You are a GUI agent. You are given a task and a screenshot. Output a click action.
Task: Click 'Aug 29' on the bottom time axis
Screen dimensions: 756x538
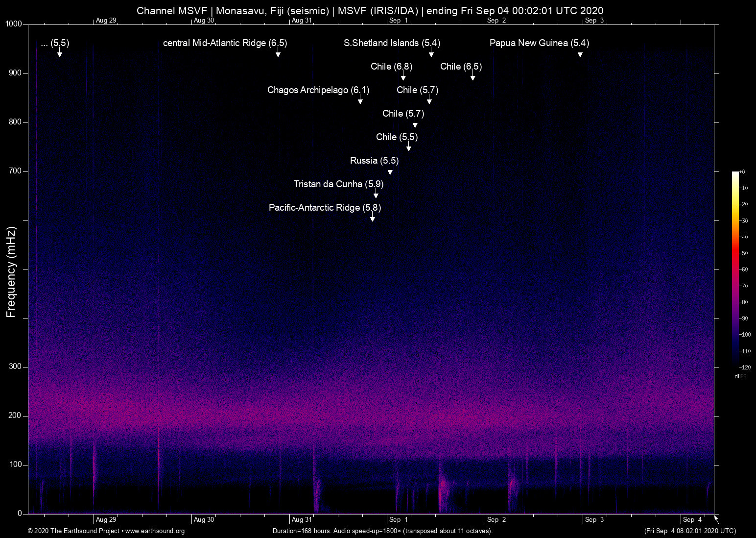[x=106, y=520]
